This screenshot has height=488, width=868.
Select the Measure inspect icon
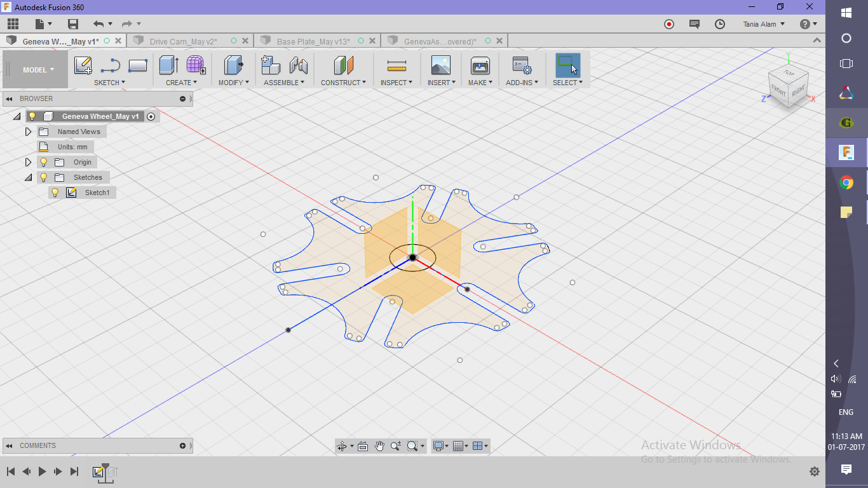397,65
